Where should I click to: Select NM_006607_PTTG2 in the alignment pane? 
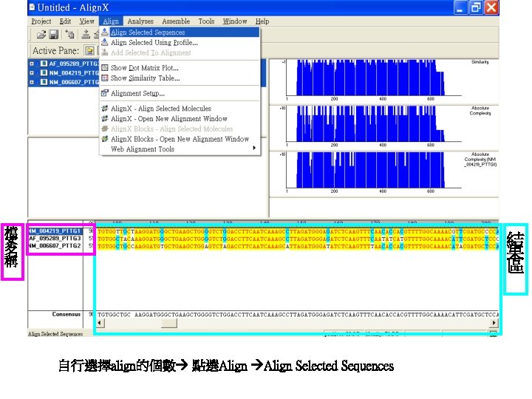(55, 245)
